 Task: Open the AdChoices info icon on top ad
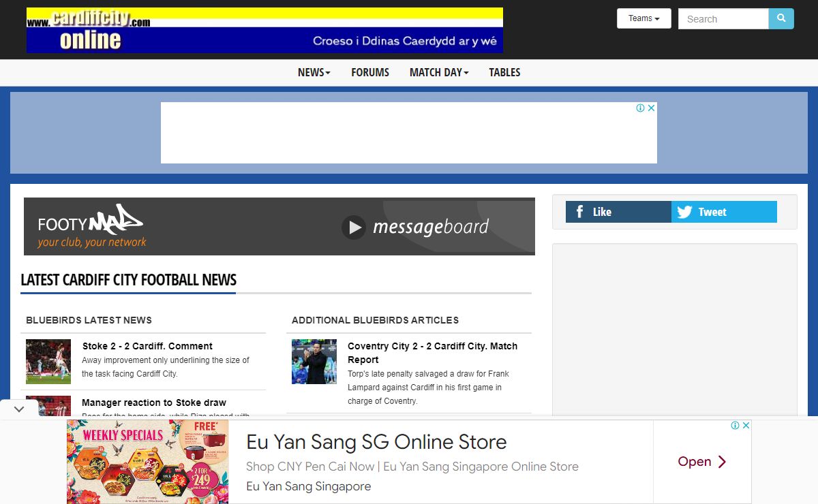(640, 108)
